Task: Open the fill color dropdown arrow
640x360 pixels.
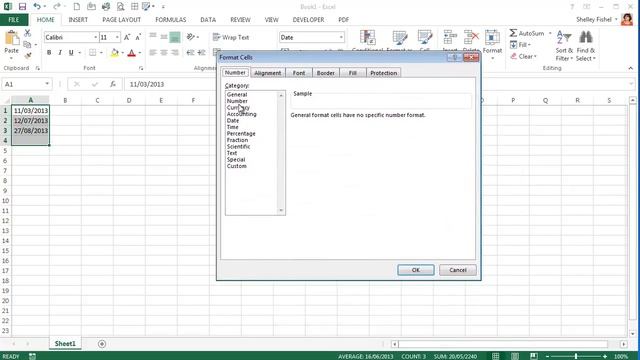Action: click(122, 53)
